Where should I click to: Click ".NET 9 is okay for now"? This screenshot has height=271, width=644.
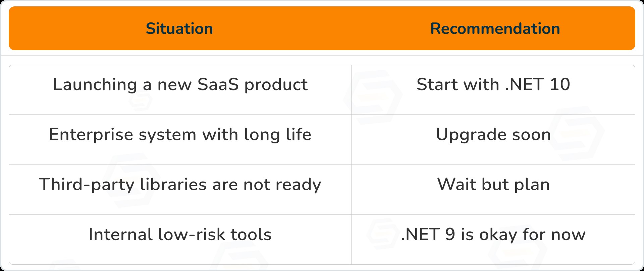pos(493,234)
